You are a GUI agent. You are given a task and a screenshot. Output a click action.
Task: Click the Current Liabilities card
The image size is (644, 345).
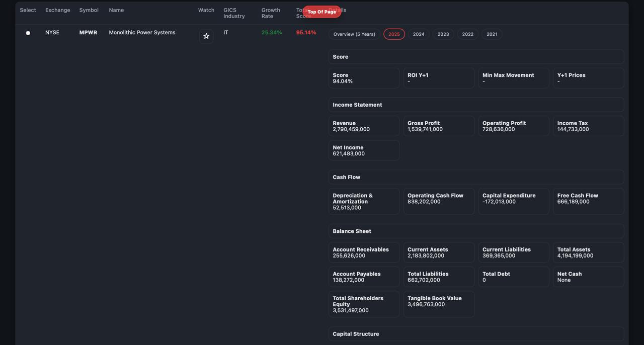(x=514, y=252)
